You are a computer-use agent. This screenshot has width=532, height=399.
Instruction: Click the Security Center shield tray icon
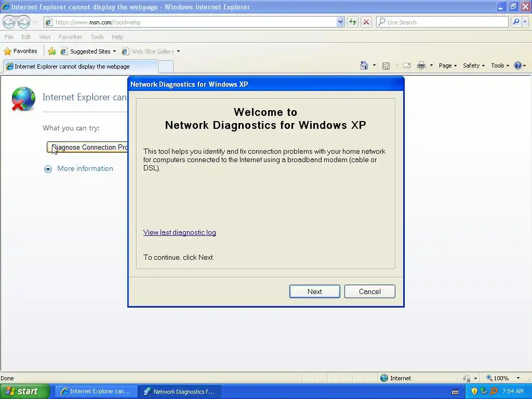(474, 391)
